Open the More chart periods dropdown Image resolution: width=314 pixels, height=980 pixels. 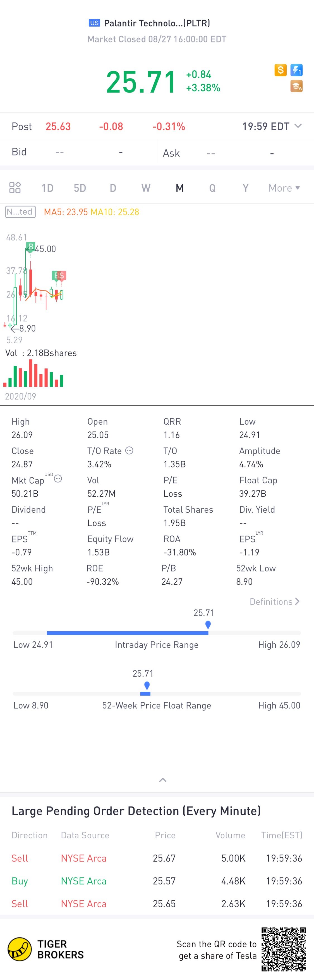(284, 188)
